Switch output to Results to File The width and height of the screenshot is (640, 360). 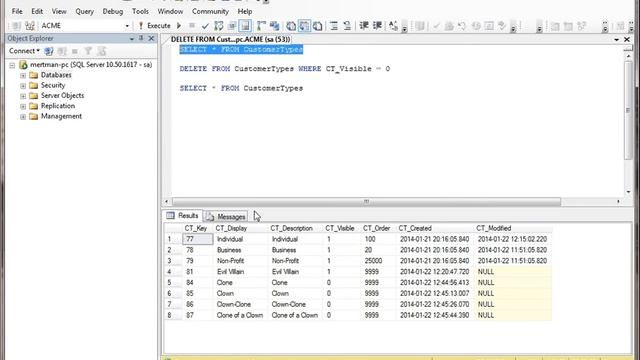coord(317,26)
